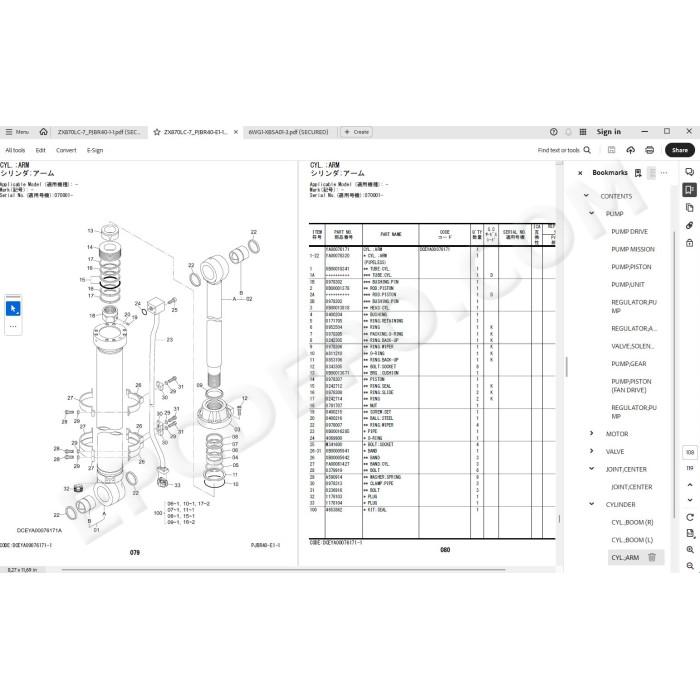This screenshot has width=700, height=700.
Task: Open the page thumbnails copy icon
Action: point(689,208)
